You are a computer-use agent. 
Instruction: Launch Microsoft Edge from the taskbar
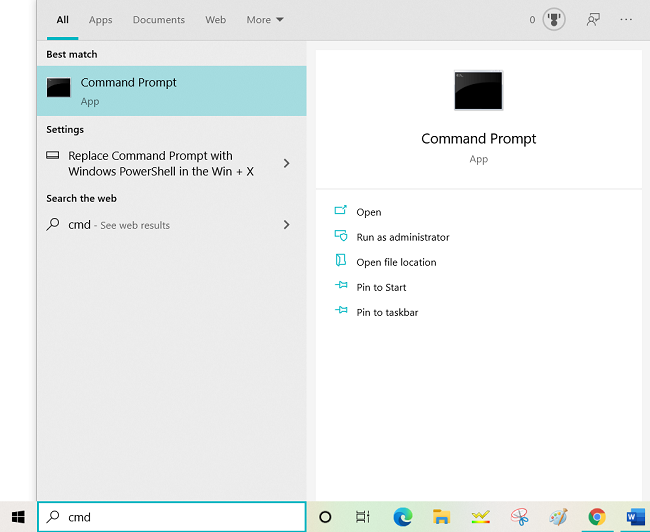[x=403, y=517]
